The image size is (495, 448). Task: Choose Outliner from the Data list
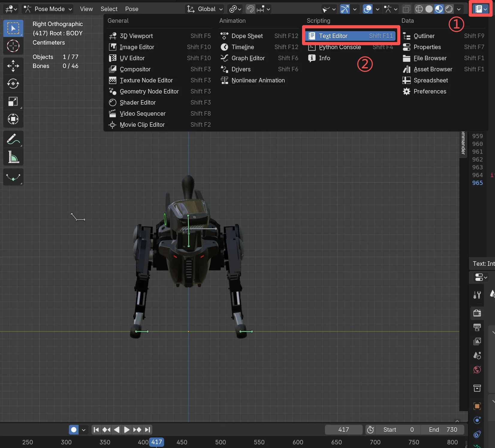pyautogui.click(x=443, y=36)
